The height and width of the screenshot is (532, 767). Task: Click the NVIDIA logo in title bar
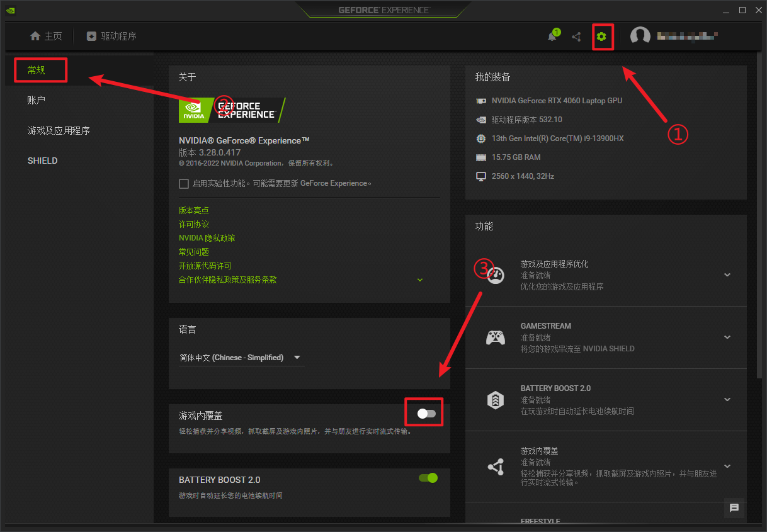pyautogui.click(x=10, y=10)
